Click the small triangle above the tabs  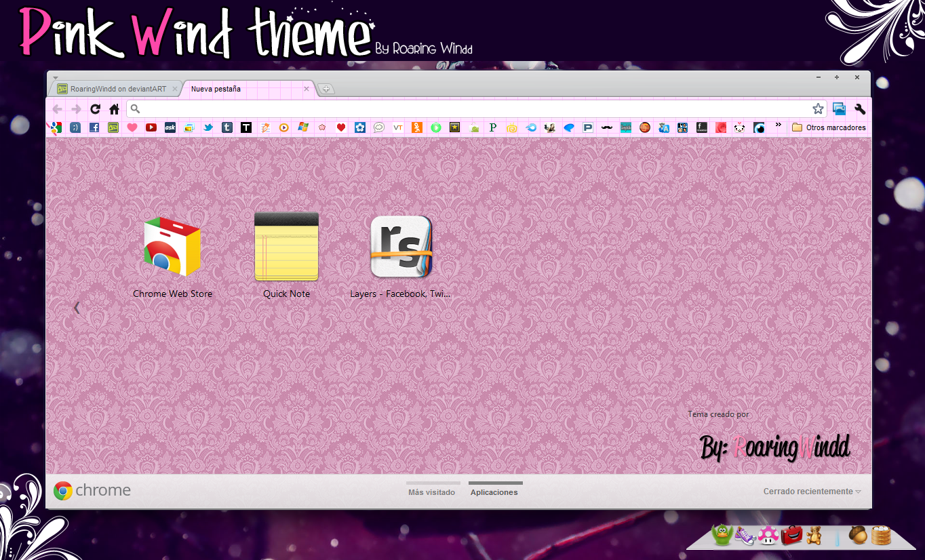click(56, 77)
